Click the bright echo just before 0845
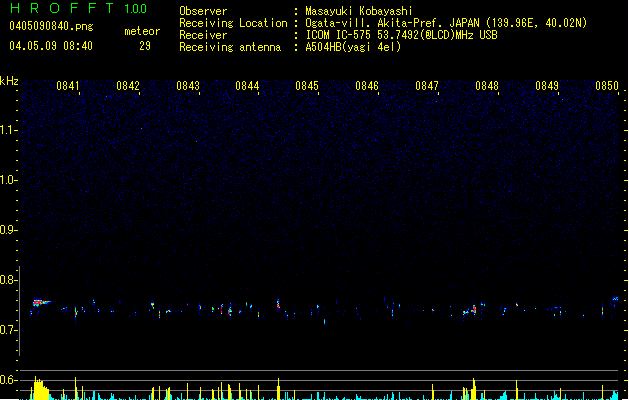Image resolution: width=629 pixels, height=400 pixels. [x=278, y=304]
